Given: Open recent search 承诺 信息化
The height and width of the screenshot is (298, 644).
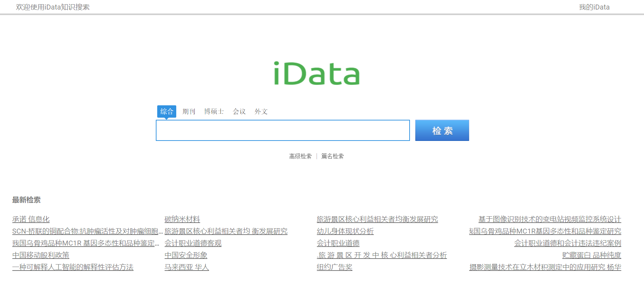Looking at the screenshot, I should click(31, 219).
